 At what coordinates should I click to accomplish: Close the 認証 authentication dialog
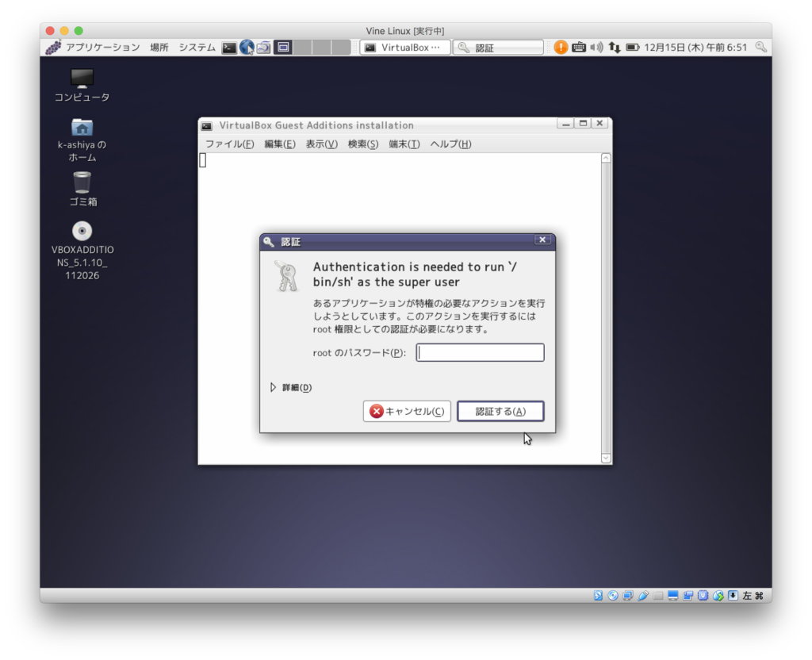pos(542,240)
